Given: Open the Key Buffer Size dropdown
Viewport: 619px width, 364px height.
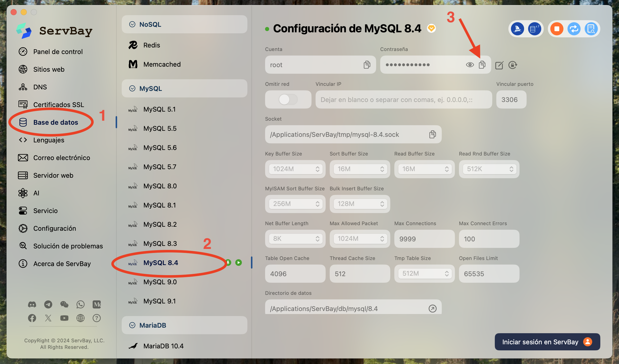Looking at the screenshot, I should click(x=295, y=169).
